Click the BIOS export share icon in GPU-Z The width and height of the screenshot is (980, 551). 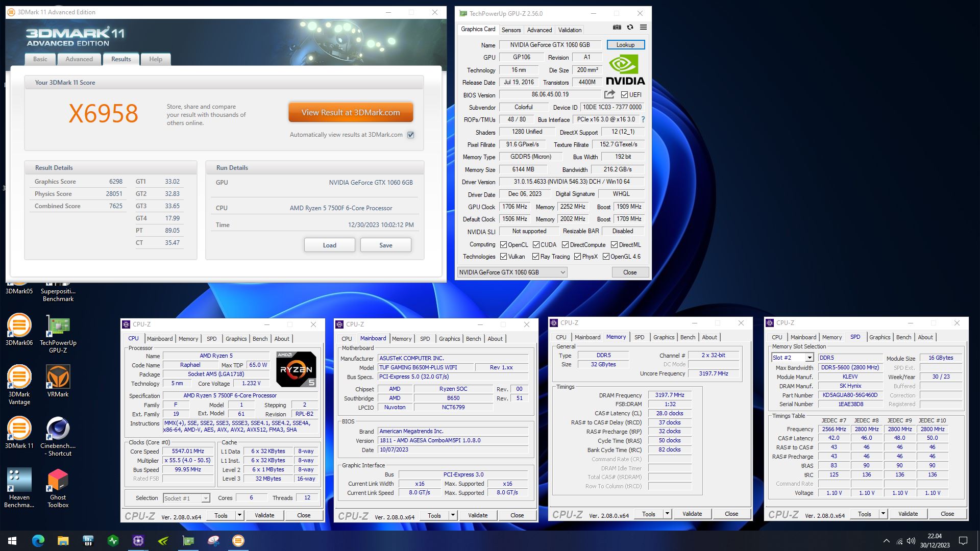609,94
